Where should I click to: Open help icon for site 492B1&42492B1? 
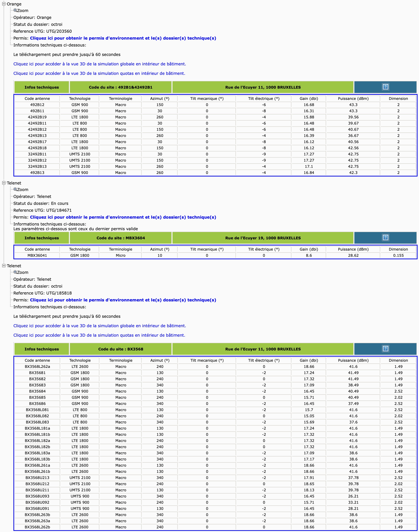tap(385, 87)
